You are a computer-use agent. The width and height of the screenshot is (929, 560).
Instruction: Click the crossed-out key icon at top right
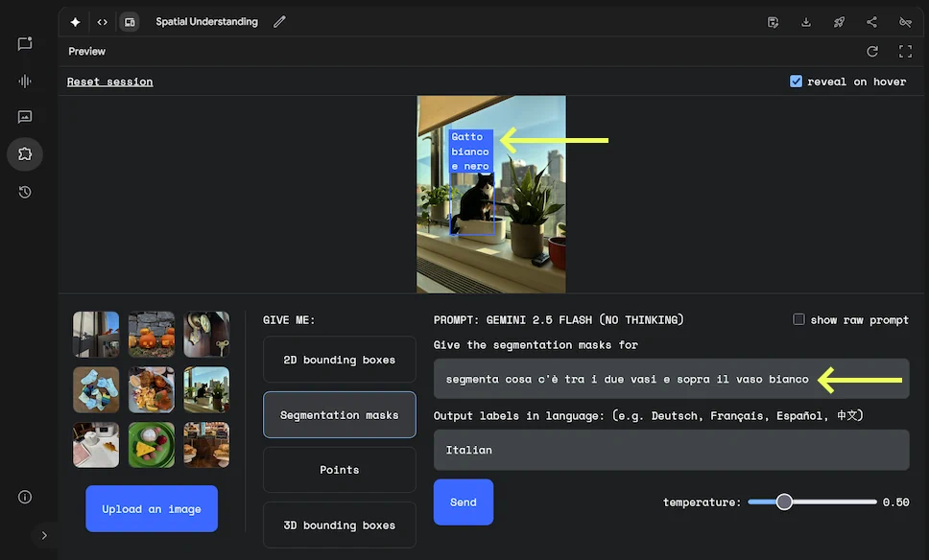(x=905, y=22)
